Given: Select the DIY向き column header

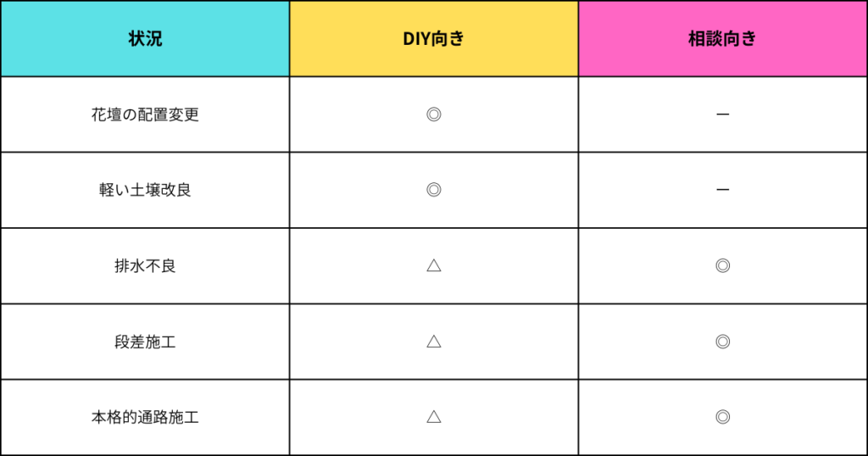Looking at the screenshot, I should click(x=433, y=39).
